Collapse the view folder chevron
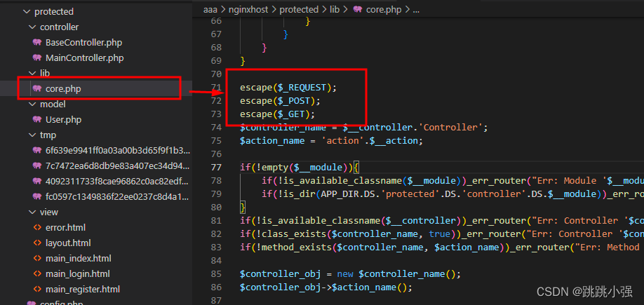Viewport: 644px width, 305px height. pyautogui.click(x=32, y=212)
